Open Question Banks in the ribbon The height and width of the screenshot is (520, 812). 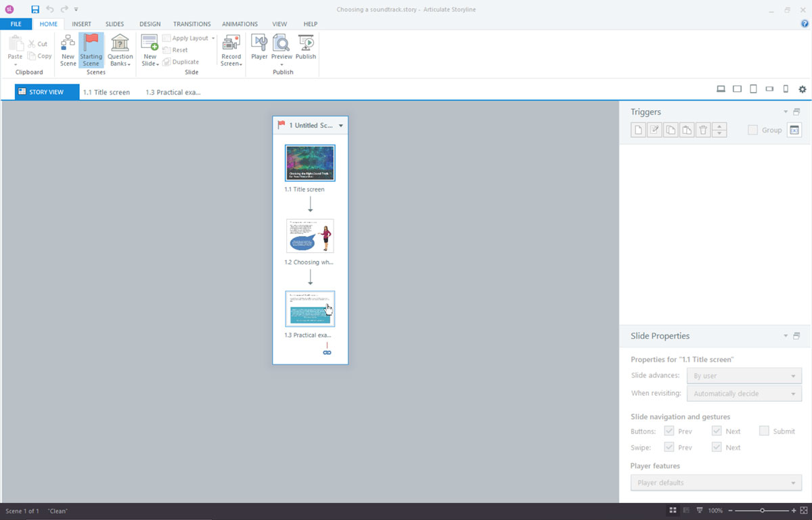[x=120, y=50]
